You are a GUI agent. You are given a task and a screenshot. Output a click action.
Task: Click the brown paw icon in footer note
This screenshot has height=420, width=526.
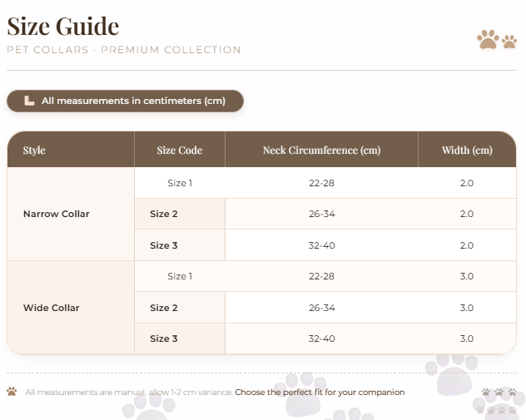[x=12, y=392]
